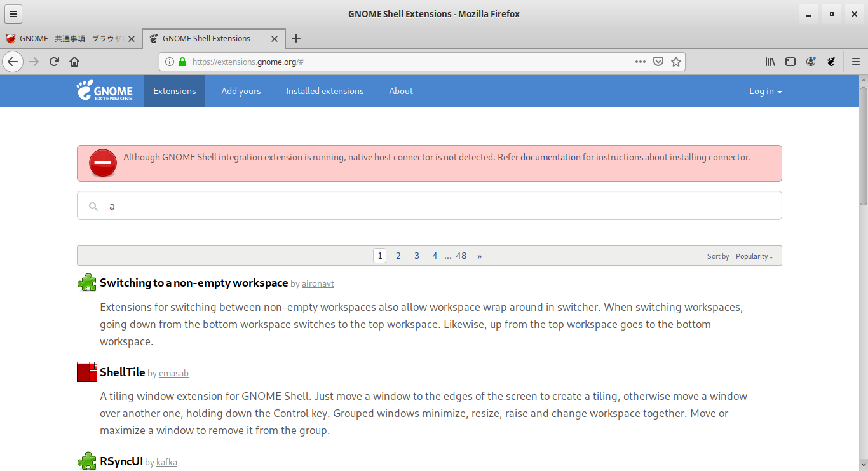Toggle the sidebar view icon

pos(790,62)
